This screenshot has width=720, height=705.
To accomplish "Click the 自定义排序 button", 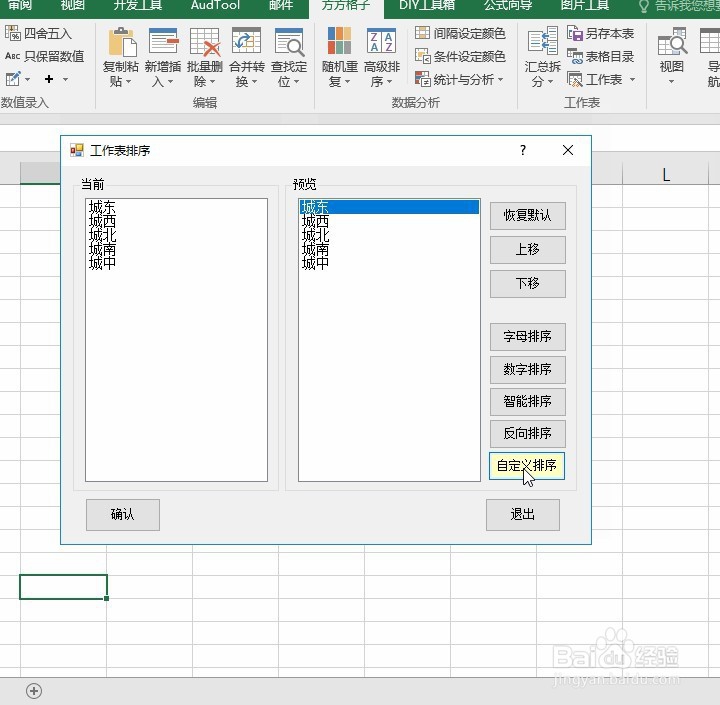I will pyautogui.click(x=527, y=466).
